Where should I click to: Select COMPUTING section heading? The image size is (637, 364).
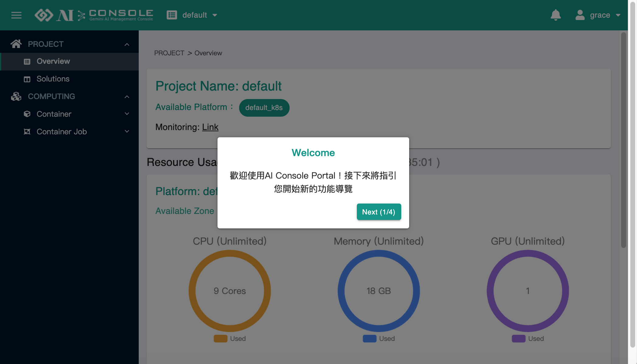coord(51,96)
